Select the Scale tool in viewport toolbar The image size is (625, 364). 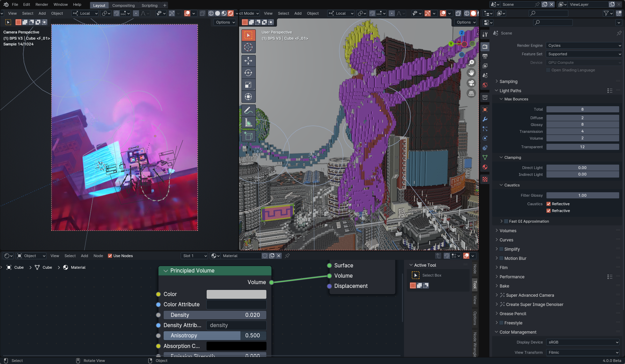[248, 85]
